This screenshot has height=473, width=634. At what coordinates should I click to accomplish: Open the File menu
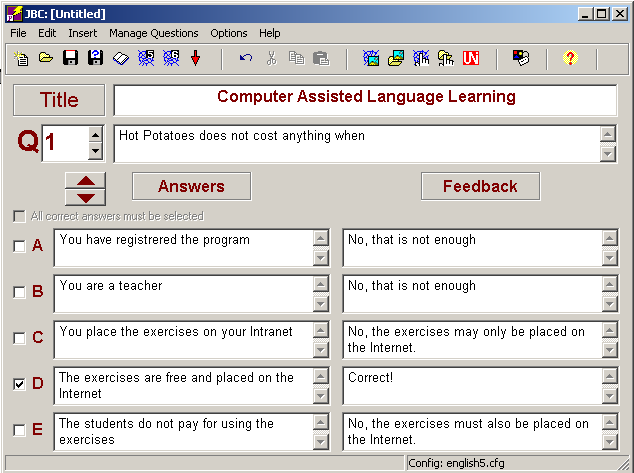(18, 33)
